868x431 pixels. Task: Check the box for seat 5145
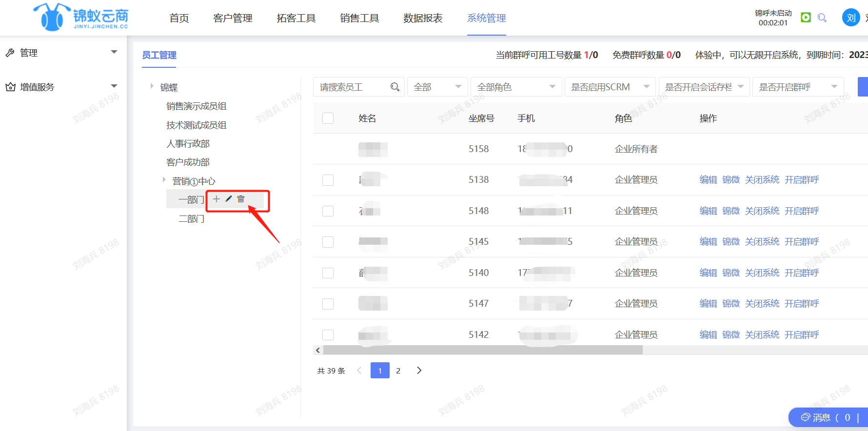[x=328, y=242]
